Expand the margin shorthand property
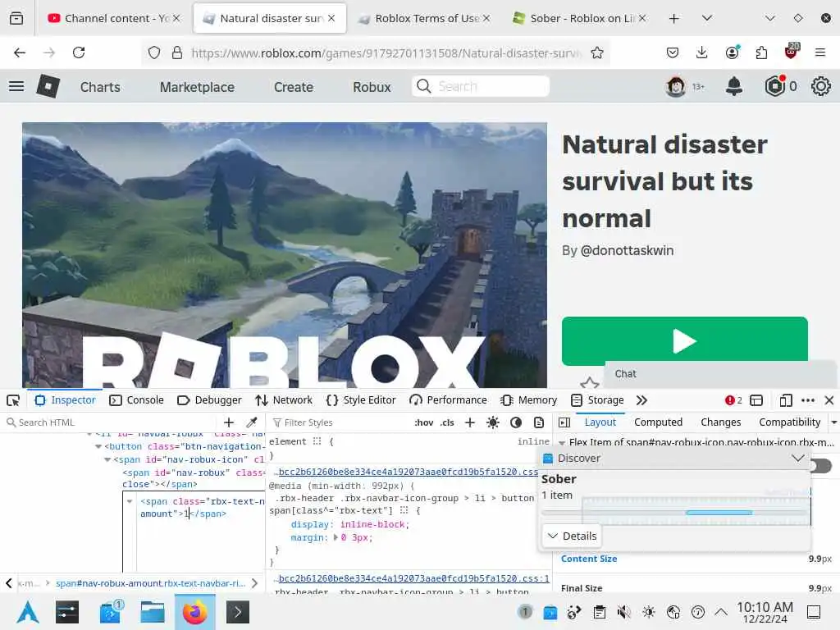Screen dimensions: 840x630 [x=336, y=537]
